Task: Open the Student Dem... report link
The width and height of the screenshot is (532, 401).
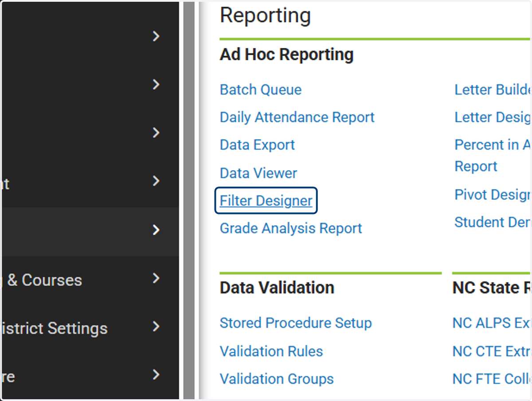Action: pyautogui.click(x=493, y=222)
